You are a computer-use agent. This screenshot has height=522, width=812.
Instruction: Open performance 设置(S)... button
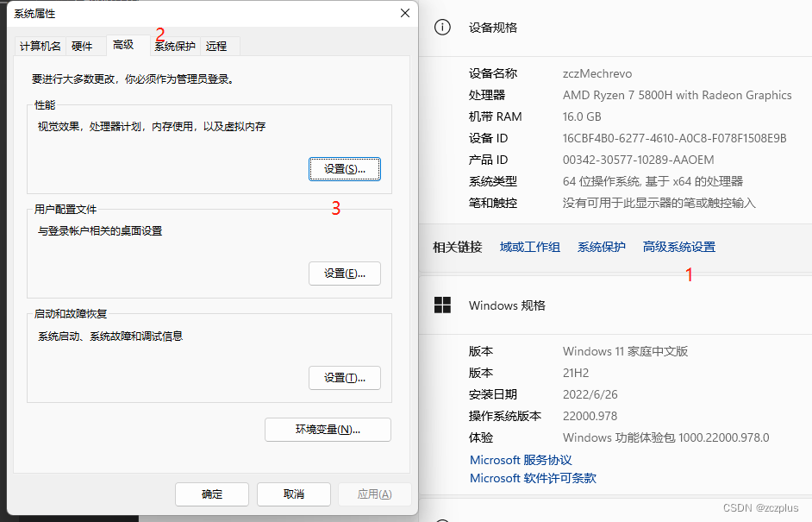coord(345,169)
